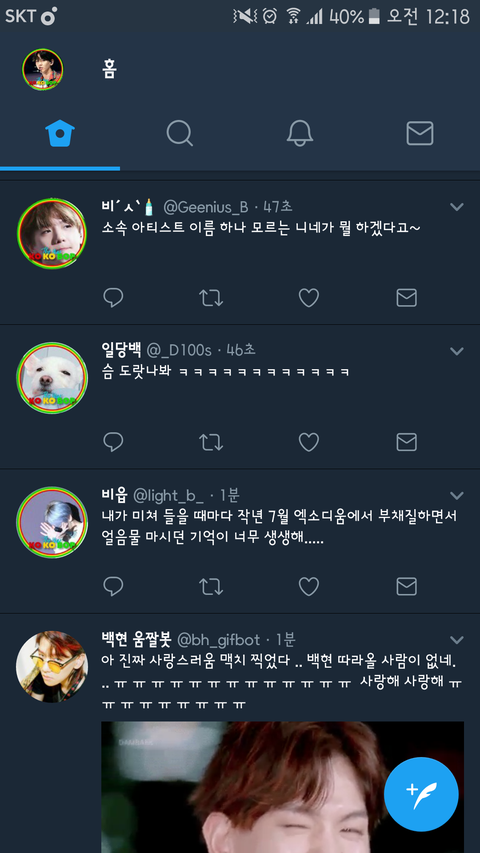Open your profile avatar beside 홈

point(42,70)
